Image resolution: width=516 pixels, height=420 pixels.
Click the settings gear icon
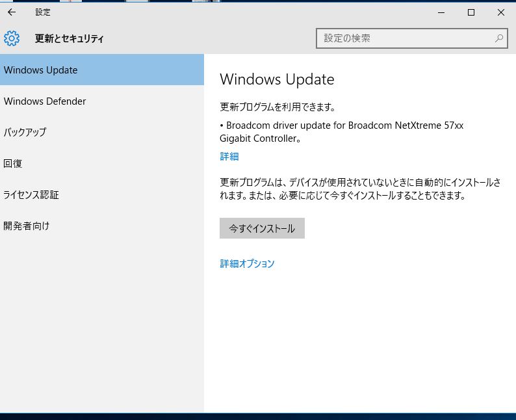[12, 38]
